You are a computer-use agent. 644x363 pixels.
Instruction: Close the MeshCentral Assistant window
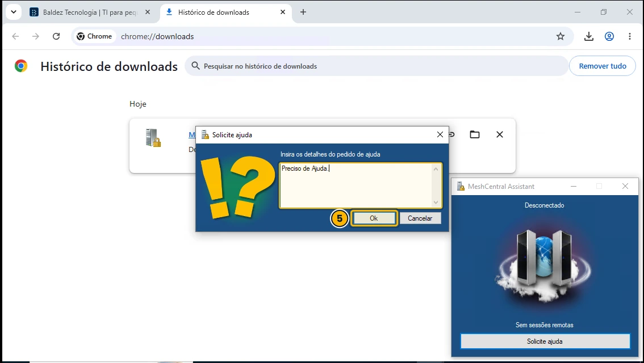625,186
